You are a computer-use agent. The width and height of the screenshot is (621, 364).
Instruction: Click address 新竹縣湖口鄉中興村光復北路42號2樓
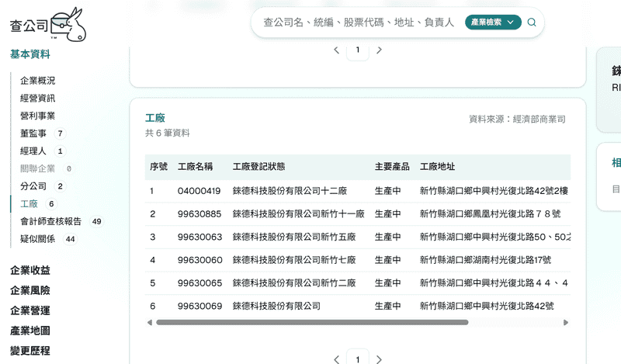(x=494, y=191)
